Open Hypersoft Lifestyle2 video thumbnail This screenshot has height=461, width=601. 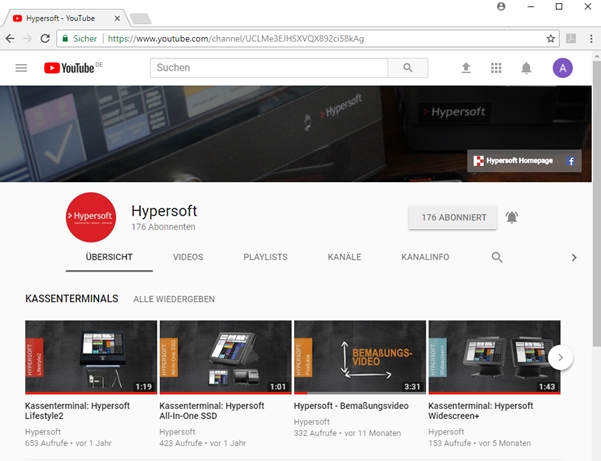point(91,357)
